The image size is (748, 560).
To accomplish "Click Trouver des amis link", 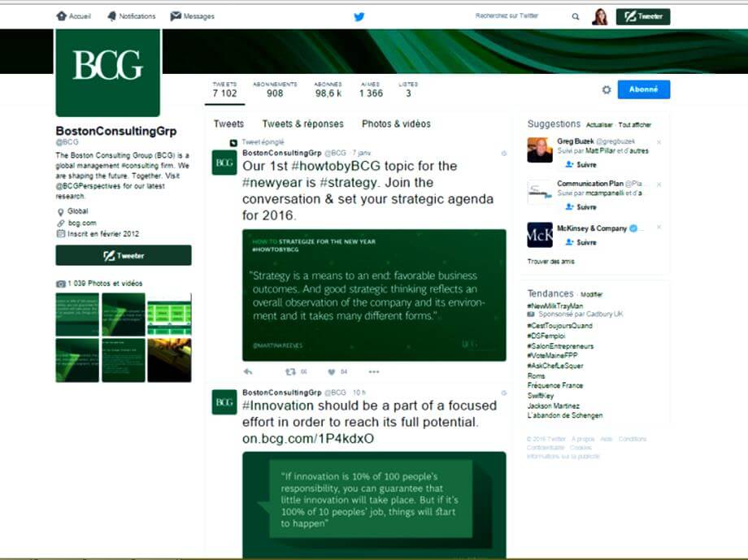I will tap(551, 262).
